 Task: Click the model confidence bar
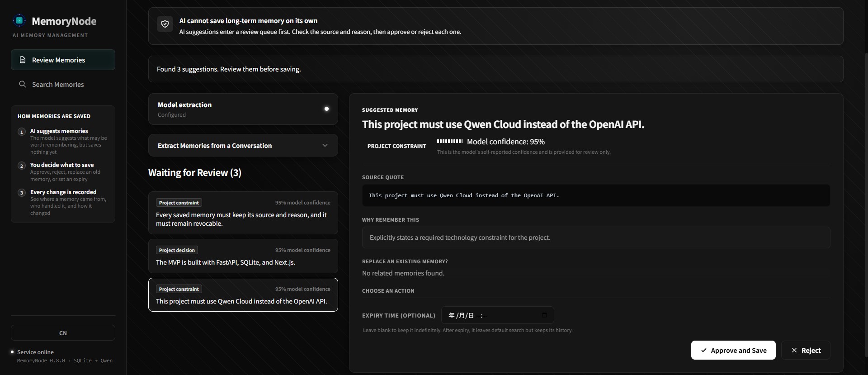tap(450, 141)
